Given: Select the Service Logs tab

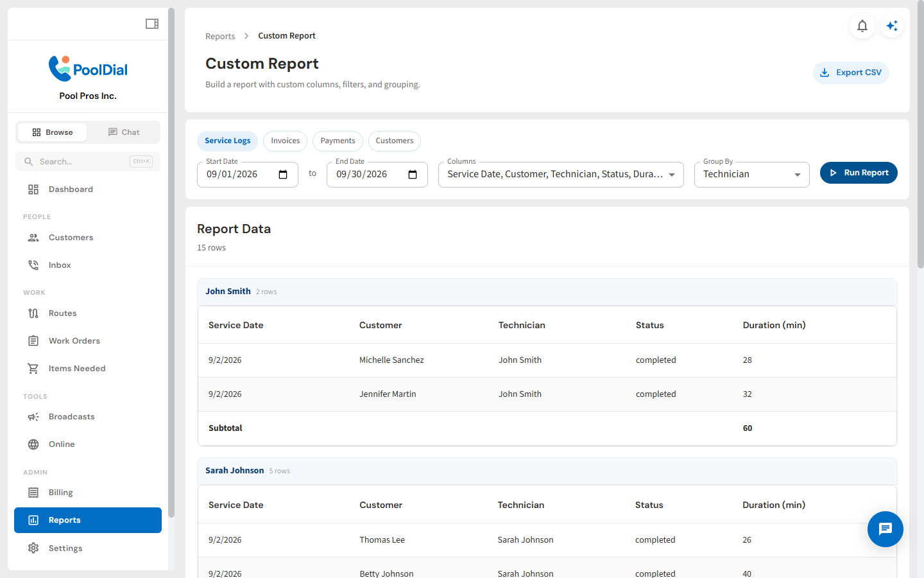Looking at the screenshot, I should (x=228, y=141).
